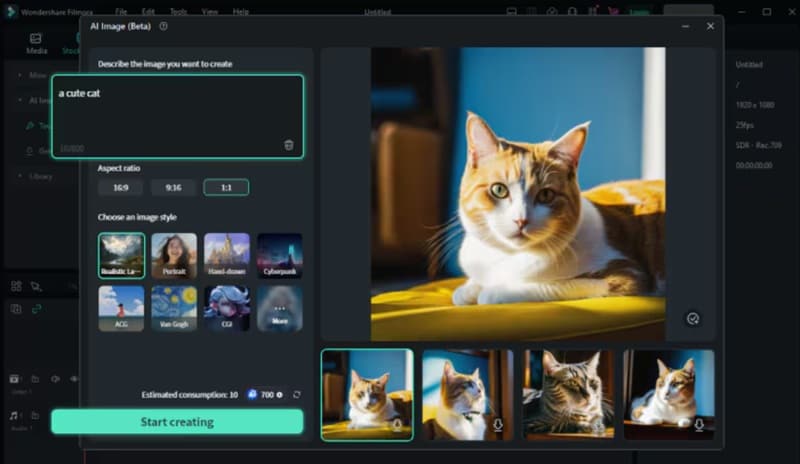Image resolution: width=800 pixels, height=464 pixels.
Task: Choose the ACG image style
Action: click(x=121, y=308)
